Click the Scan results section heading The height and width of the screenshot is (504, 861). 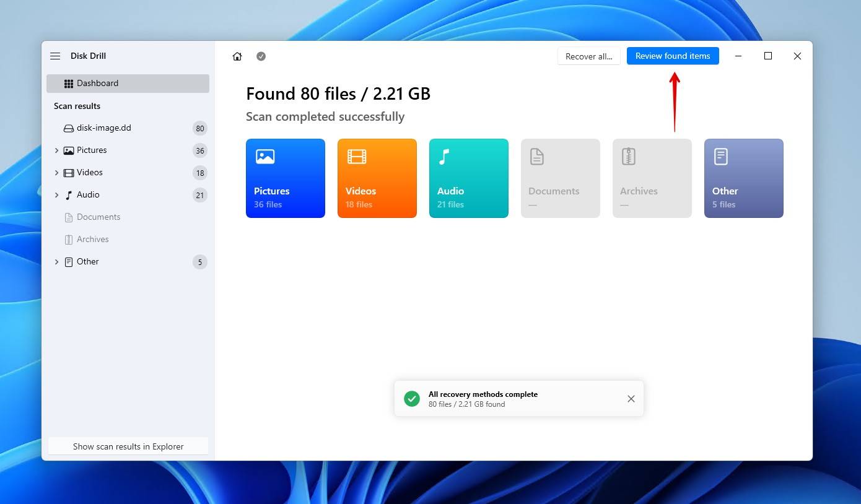tap(77, 106)
